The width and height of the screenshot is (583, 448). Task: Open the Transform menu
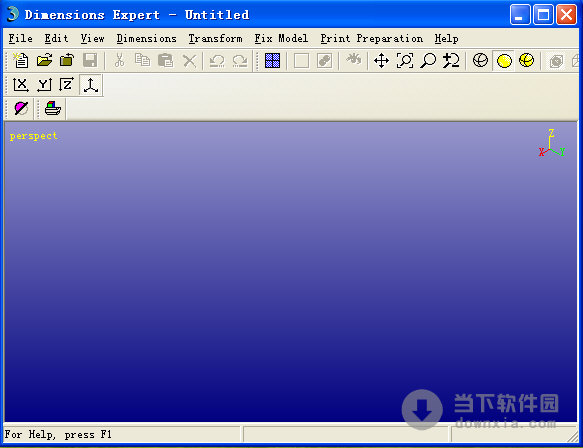pyautogui.click(x=215, y=38)
